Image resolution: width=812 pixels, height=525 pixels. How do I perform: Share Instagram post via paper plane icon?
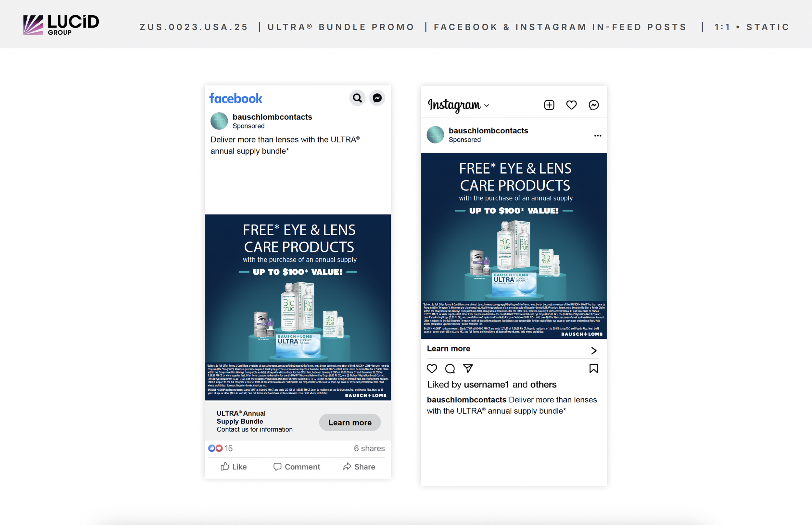[468, 369]
